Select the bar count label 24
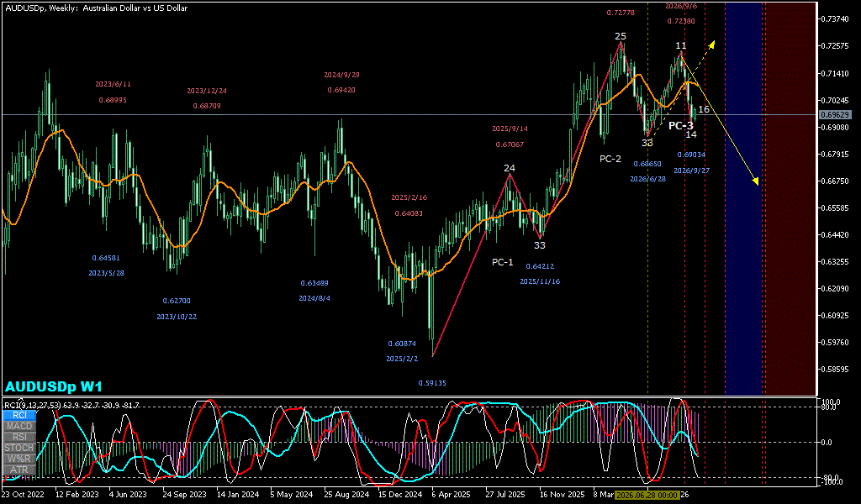861x504 pixels. click(x=510, y=168)
